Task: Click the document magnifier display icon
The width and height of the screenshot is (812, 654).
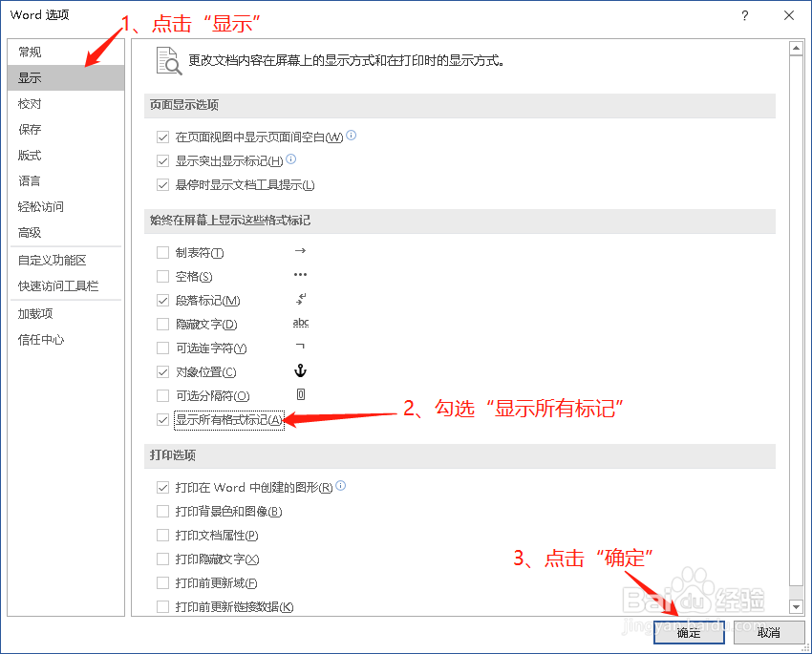Action: click(169, 61)
